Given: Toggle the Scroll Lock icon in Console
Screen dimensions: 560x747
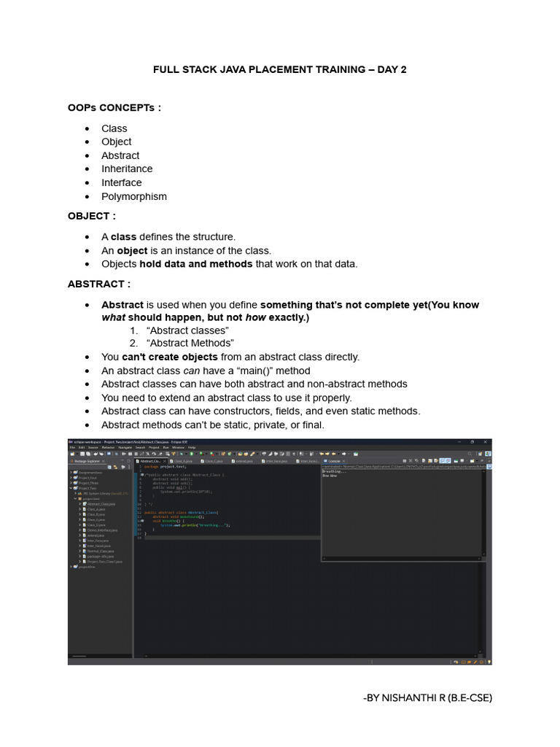Looking at the screenshot, I should [x=430, y=461].
